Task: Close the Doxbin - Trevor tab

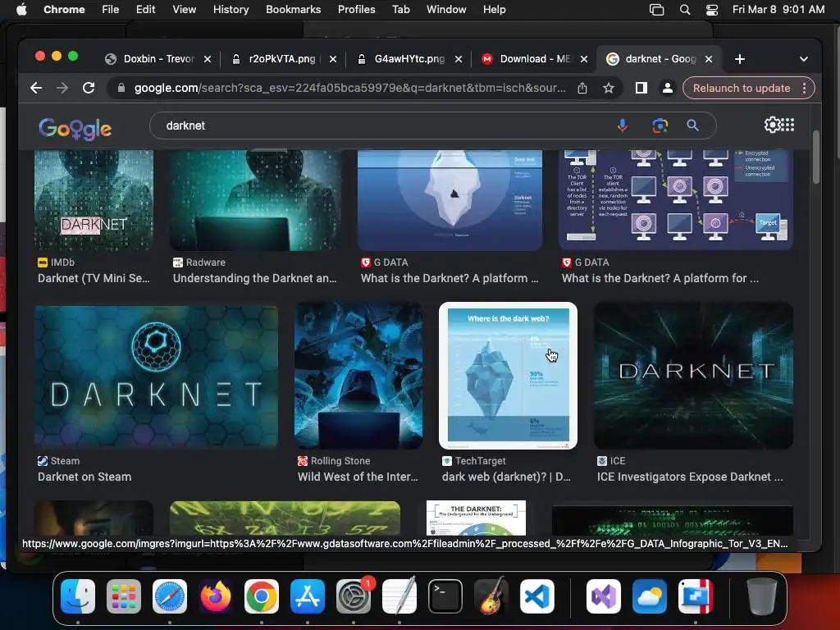Action: (208, 59)
